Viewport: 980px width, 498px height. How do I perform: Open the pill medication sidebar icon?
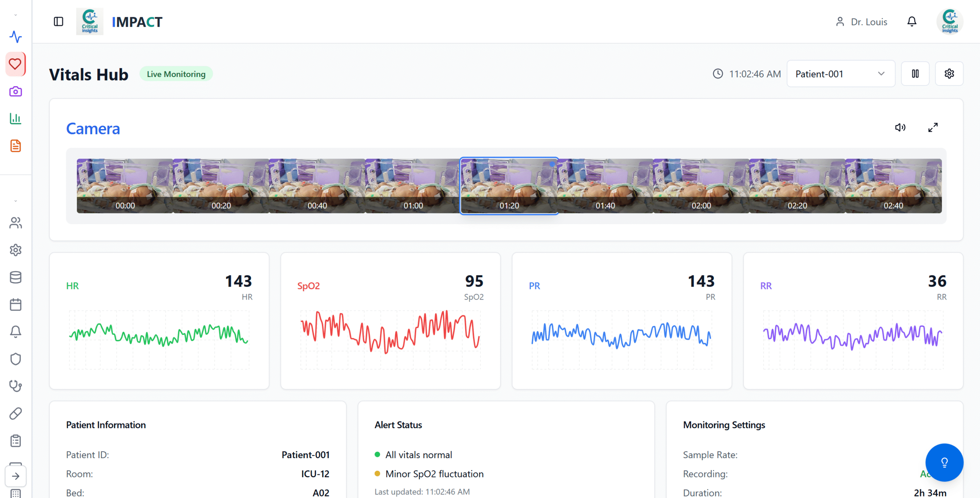(x=16, y=414)
